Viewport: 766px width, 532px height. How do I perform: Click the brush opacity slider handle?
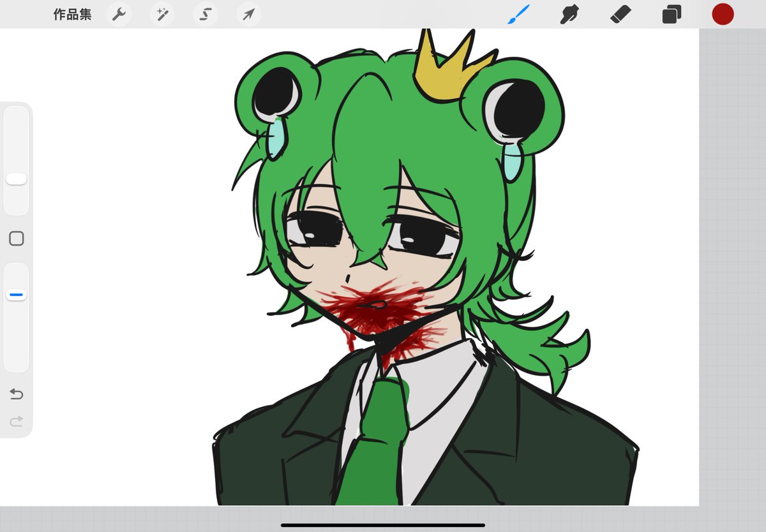[17, 295]
